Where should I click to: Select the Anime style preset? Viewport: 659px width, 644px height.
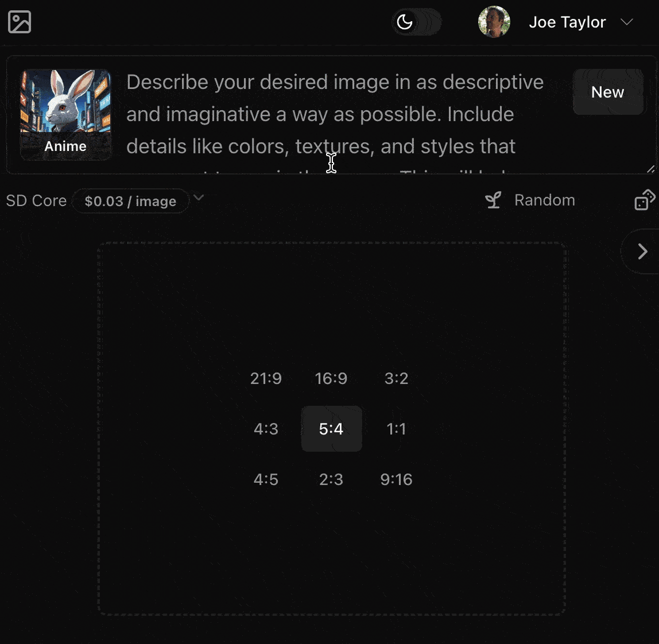(65, 114)
